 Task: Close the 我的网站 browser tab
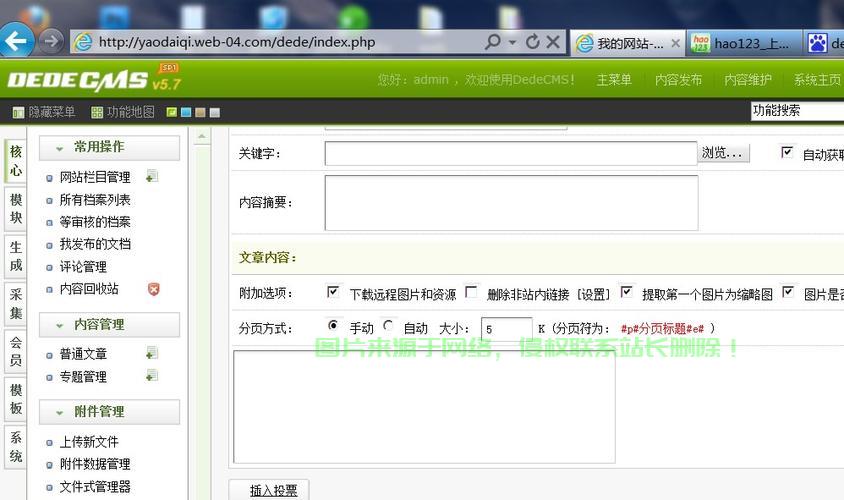click(676, 43)
